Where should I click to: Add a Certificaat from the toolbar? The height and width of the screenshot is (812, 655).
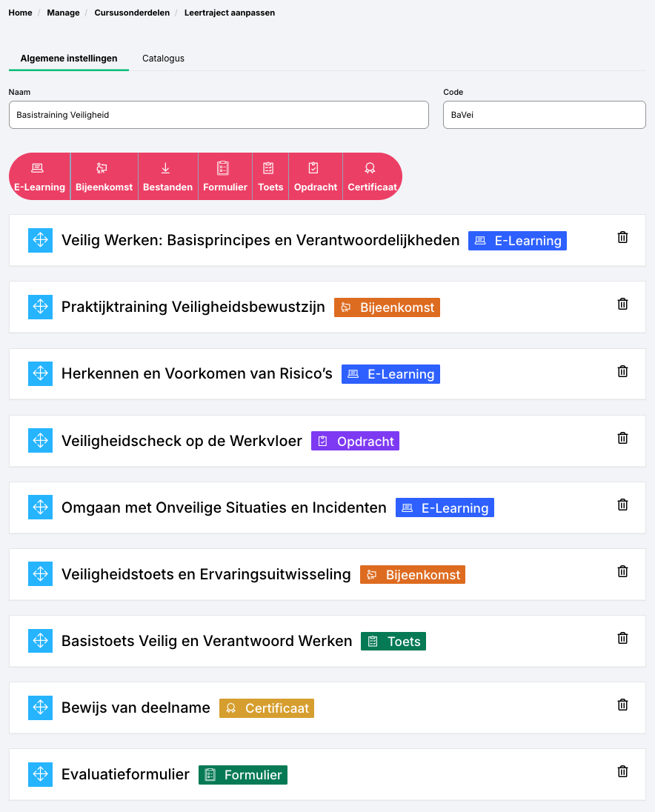(x=372, y=177)
